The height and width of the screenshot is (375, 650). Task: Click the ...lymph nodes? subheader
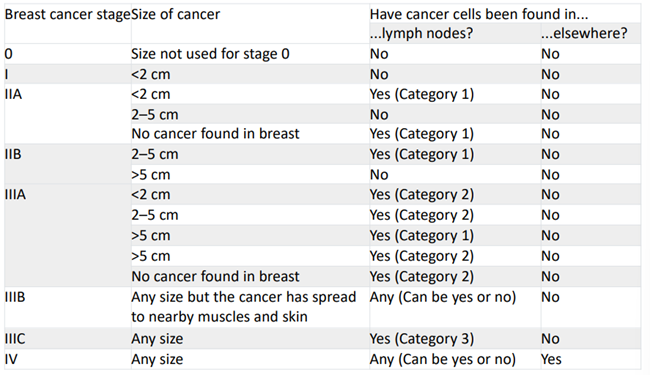click(x=421, y=33)
